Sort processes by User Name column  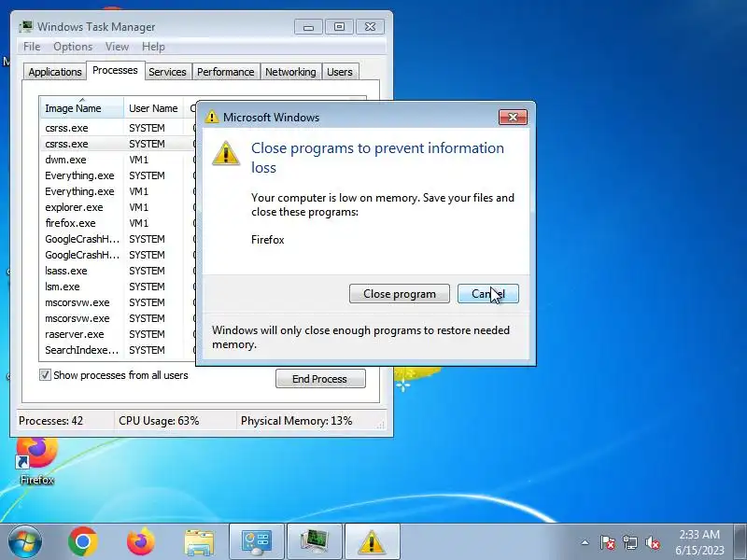153,108
